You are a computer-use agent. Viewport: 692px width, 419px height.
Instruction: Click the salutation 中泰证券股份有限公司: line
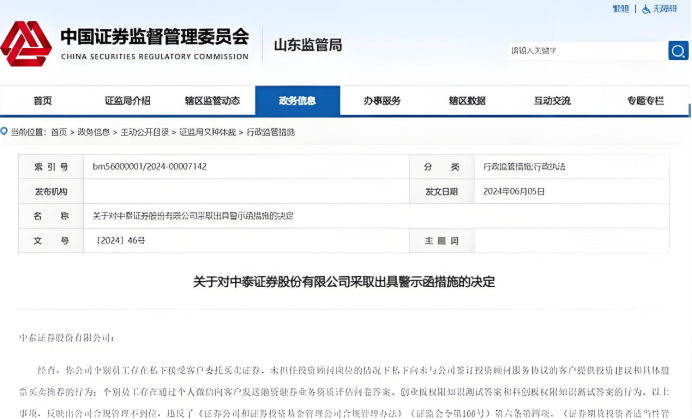pyautogui.click(x=66, y=338)
